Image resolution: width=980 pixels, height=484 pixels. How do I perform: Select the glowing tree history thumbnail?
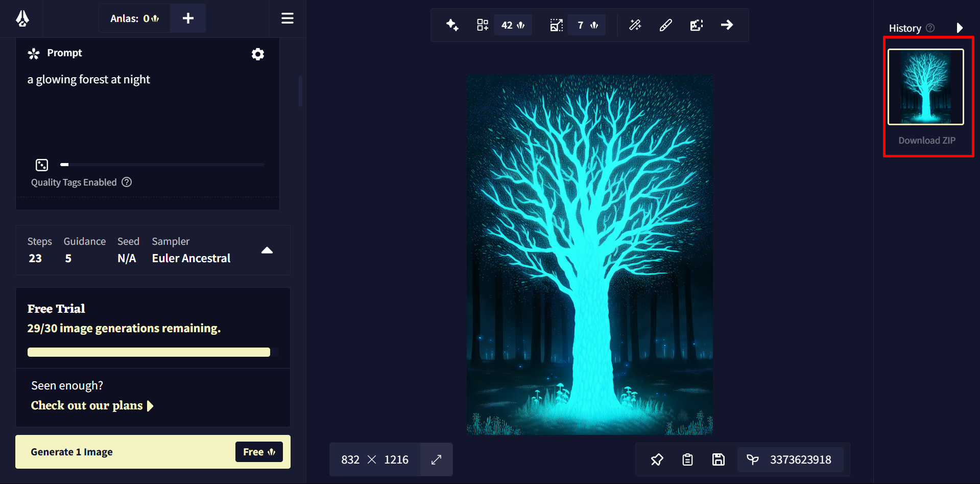point(926,87)
